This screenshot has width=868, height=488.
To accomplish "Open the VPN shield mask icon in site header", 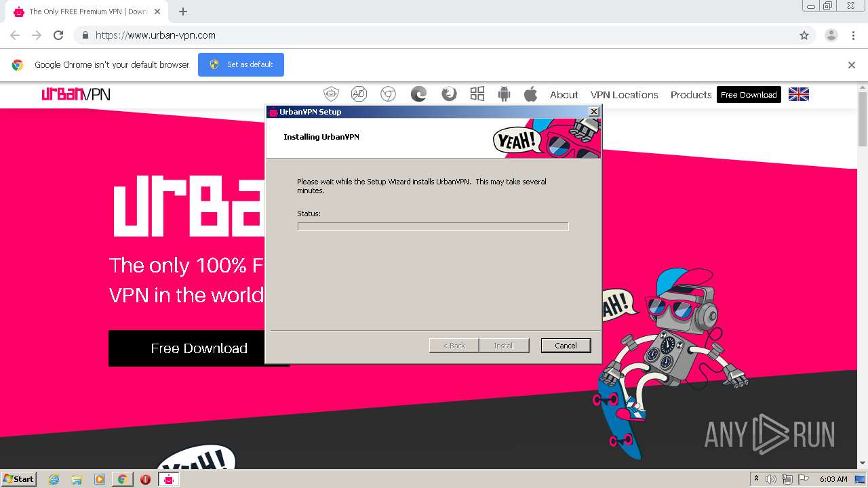I will click(x=331, y=94).
